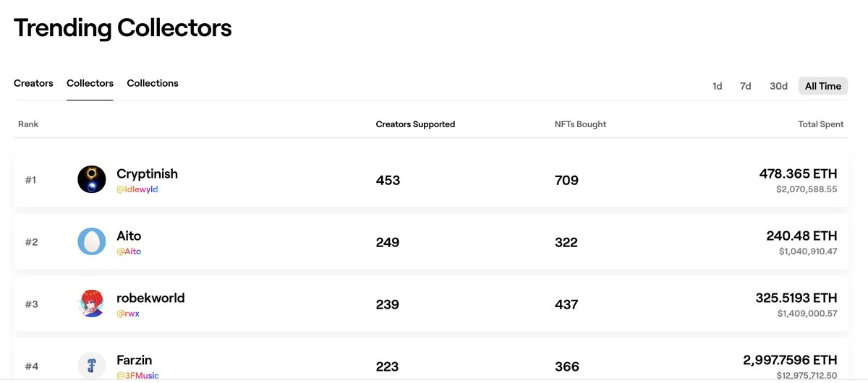Click Aito's egg avatar
Viewport: 868px width, 383px height.
(x=92, y=241)
